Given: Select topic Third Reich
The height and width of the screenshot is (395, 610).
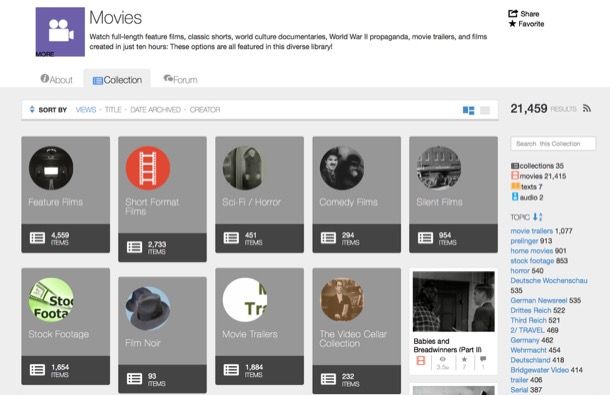Looking at the screenshot, I should tap(528, 320).
